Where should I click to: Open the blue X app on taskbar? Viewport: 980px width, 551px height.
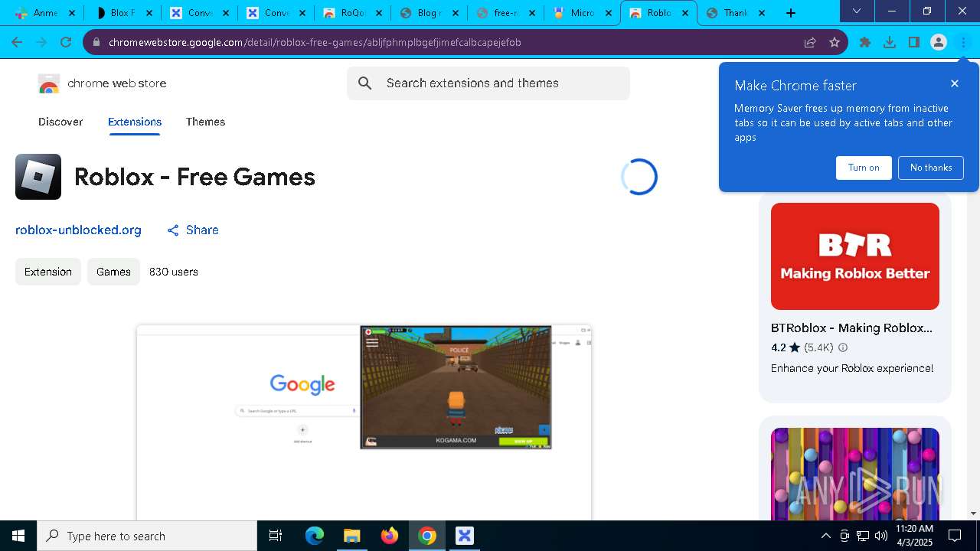(465, 536)
